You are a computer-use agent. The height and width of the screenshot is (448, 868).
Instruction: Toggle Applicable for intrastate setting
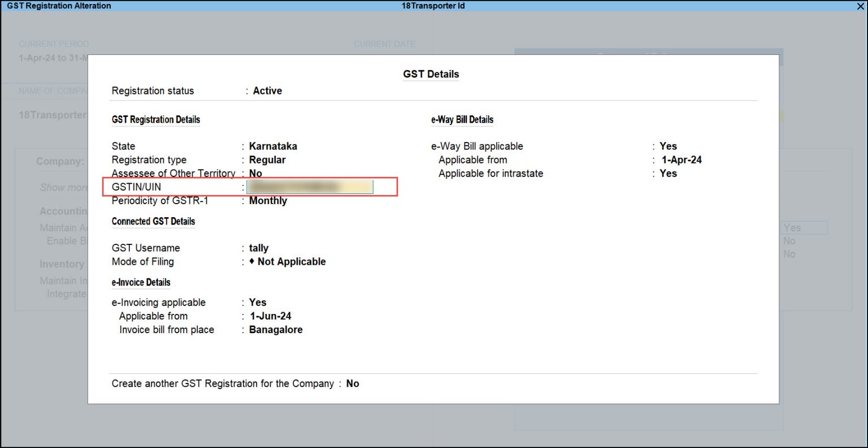pos(668,173)
